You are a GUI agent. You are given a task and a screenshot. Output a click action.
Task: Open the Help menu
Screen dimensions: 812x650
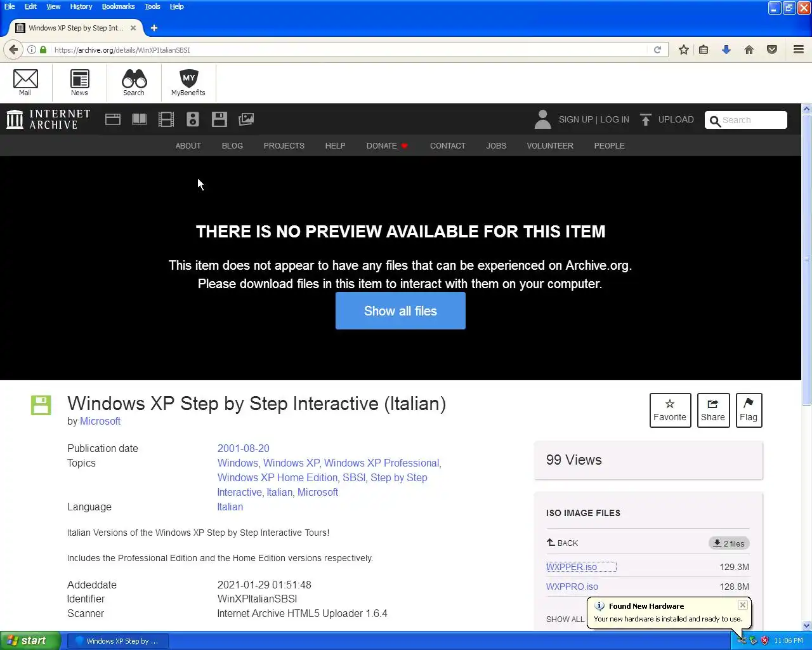click(177, 6)
